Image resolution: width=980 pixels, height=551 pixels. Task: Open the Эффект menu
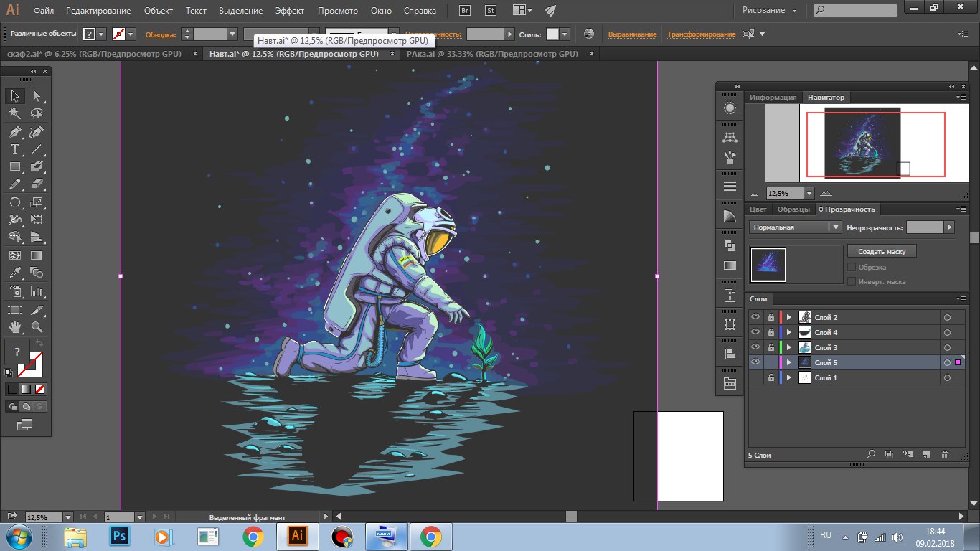(290, 11)
